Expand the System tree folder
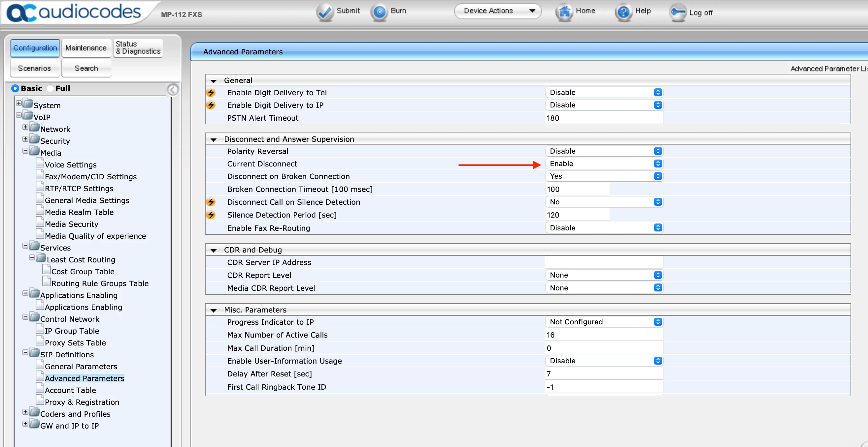Viewport: 868px width, 447px height. pos(19,103)
